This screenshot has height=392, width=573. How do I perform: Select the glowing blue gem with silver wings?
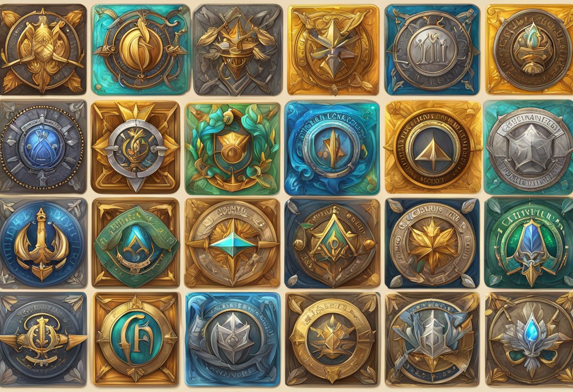click(530, 338)
